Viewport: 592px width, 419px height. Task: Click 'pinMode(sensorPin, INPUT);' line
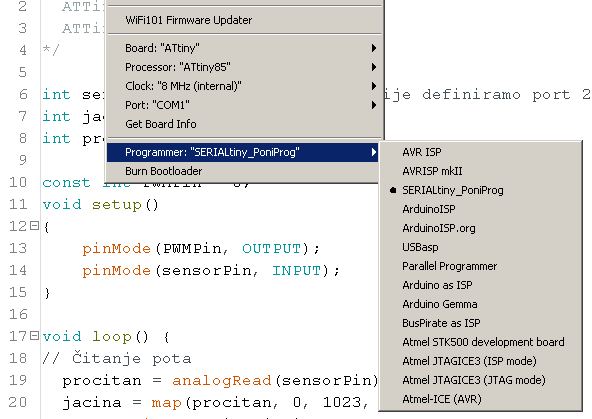[211, 271]
